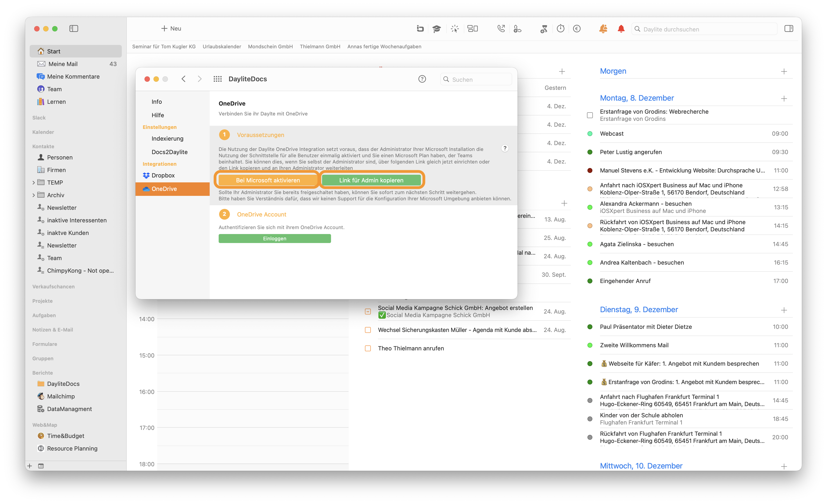
Task: Open the Billomat 'b' toolbar icon
Action: pos(420,29)
